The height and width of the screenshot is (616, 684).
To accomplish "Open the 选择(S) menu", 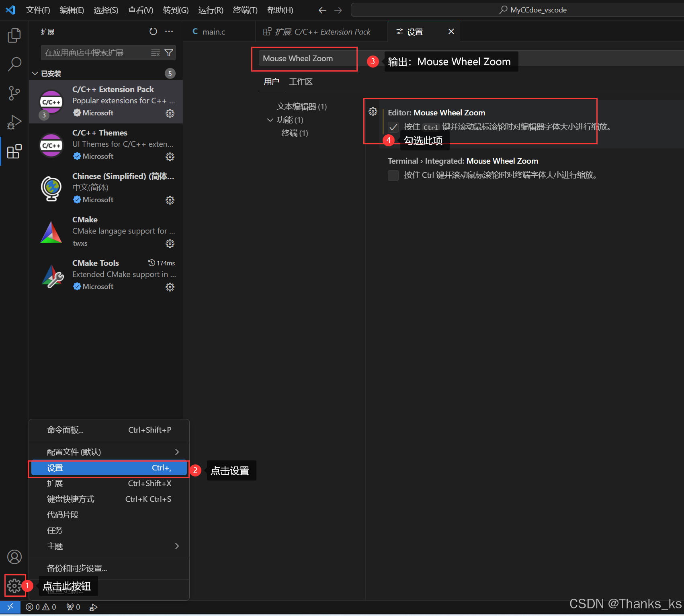I will [106, 10].
